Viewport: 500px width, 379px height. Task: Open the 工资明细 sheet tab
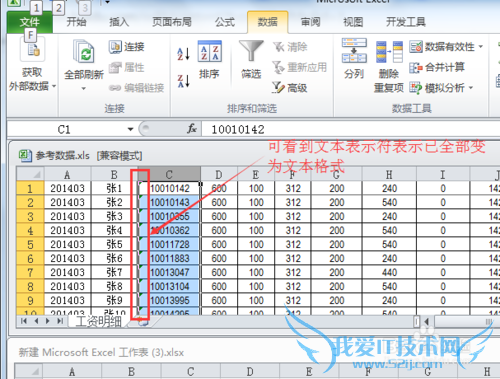[x=98, y=321]
